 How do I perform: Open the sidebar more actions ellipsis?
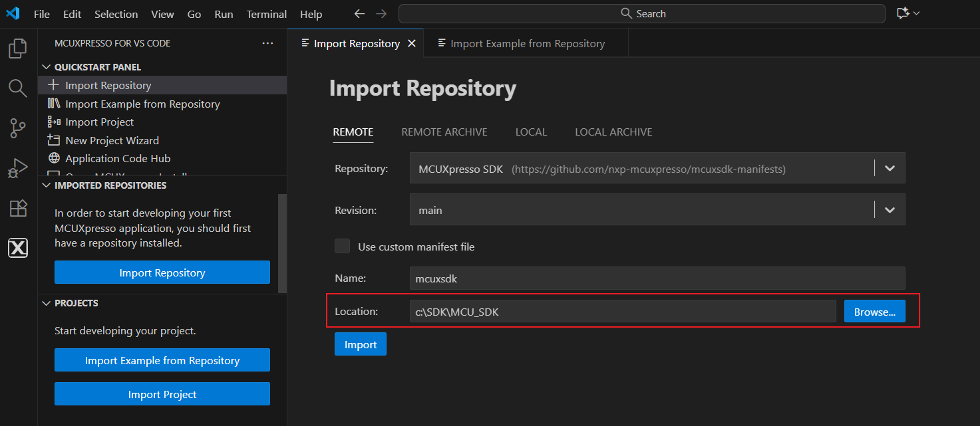[x=267, y=43]
